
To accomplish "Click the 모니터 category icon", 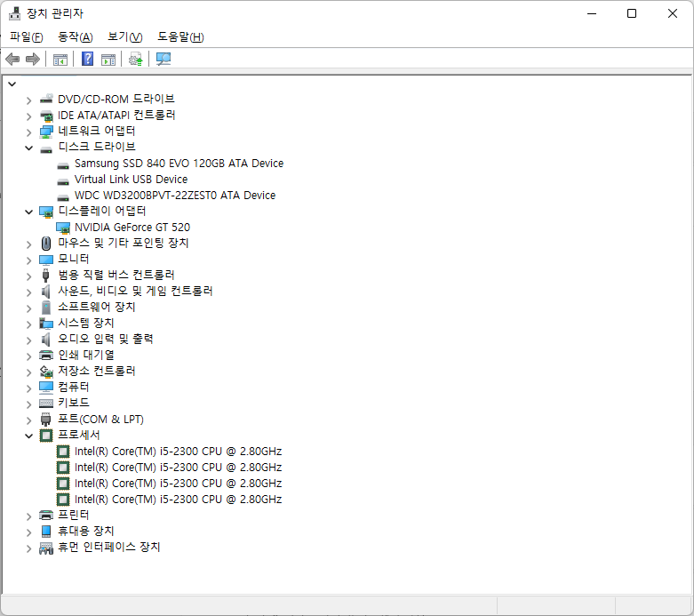I will click(46, 260).
